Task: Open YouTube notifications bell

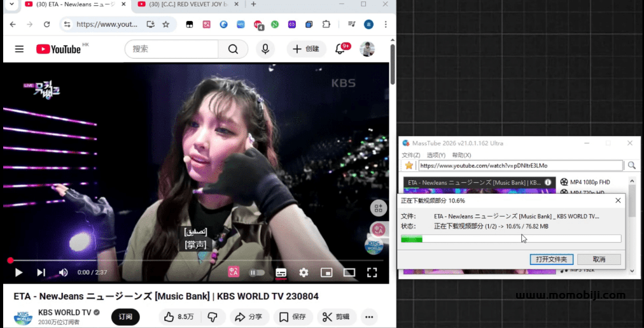Action: [340, 49]
